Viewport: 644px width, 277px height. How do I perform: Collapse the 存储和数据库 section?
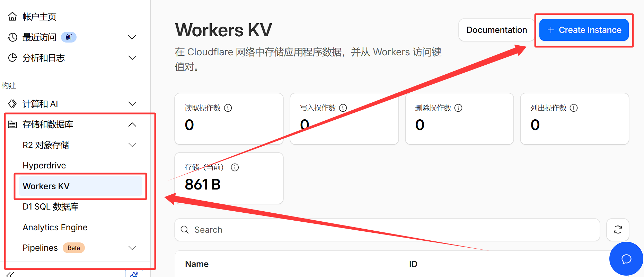pos(132,124)
